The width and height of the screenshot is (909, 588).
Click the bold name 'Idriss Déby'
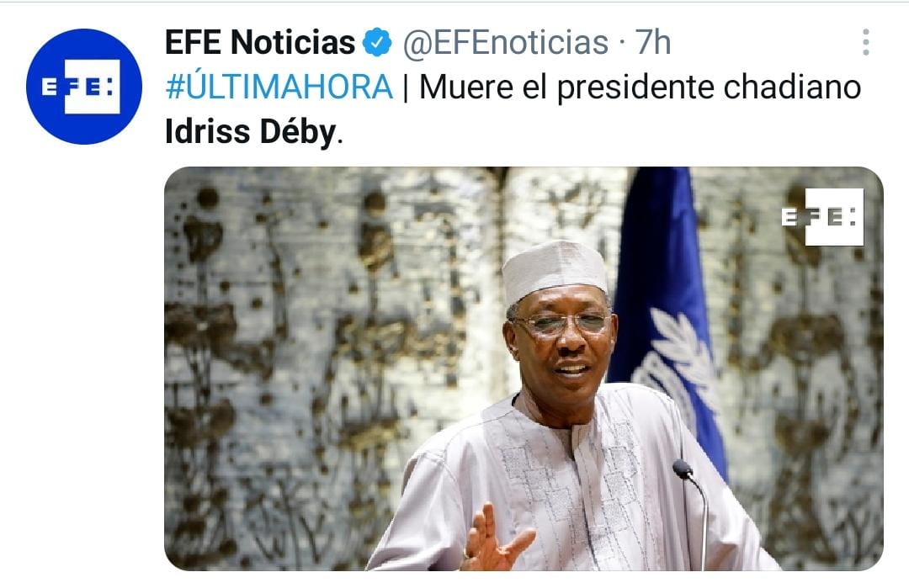tap(251, 131)
